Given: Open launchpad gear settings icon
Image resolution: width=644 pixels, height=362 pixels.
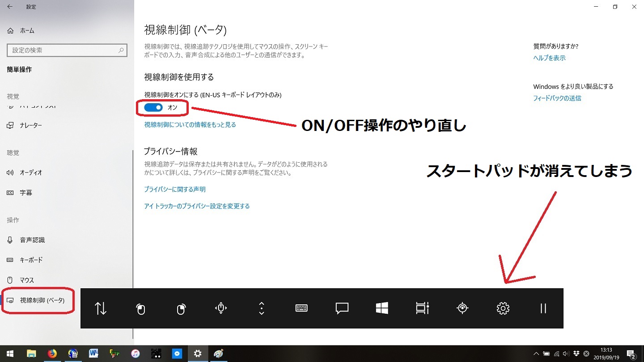Looking at the screenshot, I should [x=503, y=308].
